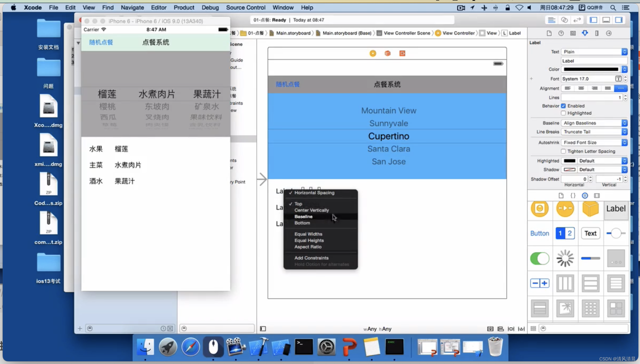This screenshot has height=364, width=640.
Task: Enable Tighten Letter Spacing checkbox
Action: coord(563,151)
